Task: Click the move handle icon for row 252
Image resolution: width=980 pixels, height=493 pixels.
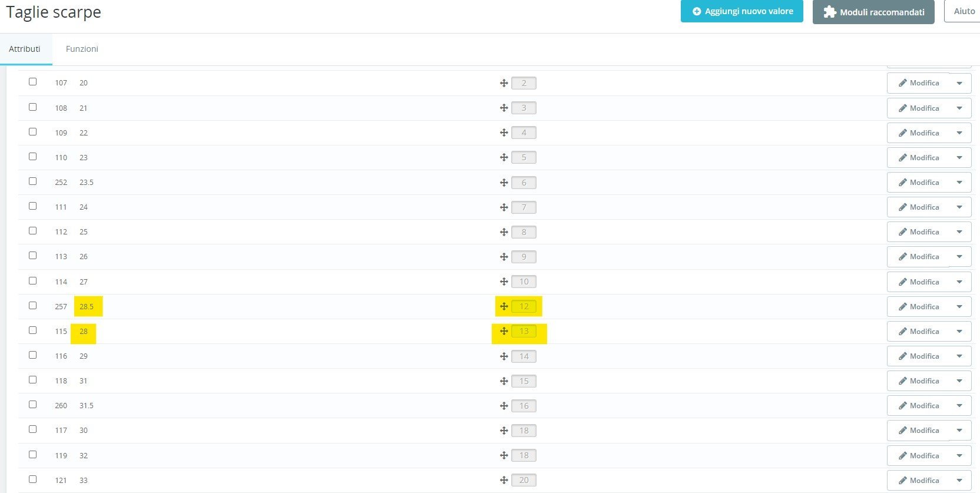Action: click(x=504, y=183)
